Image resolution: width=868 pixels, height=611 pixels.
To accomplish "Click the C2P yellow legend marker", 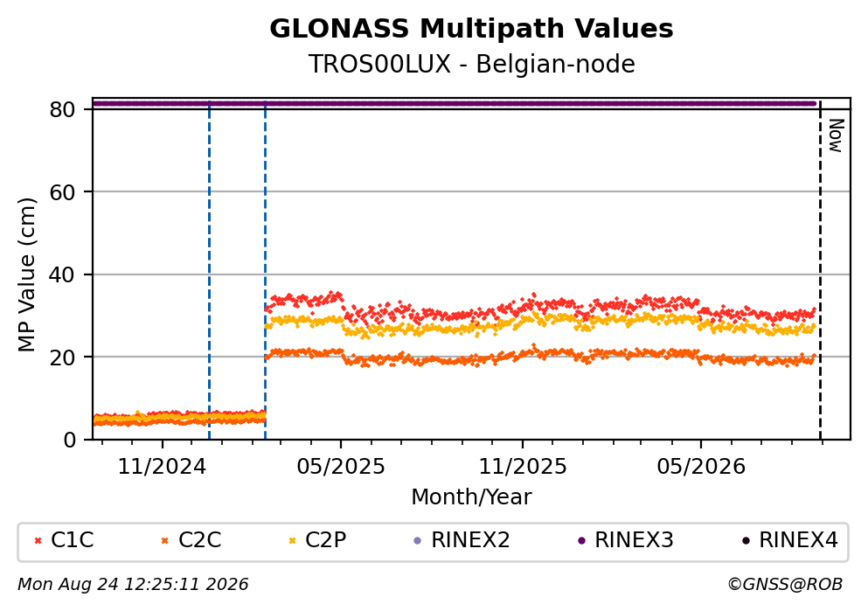I will tap(292, 541).
